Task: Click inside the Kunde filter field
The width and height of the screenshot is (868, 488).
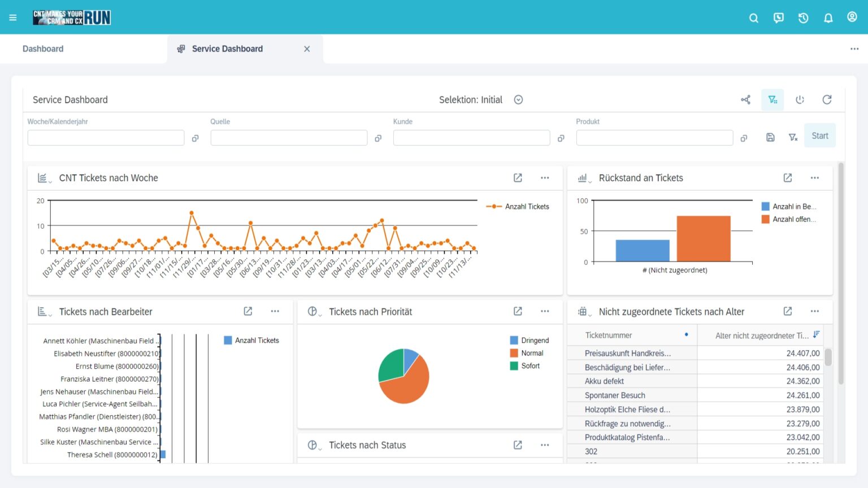Action: [x=471, y=137]
